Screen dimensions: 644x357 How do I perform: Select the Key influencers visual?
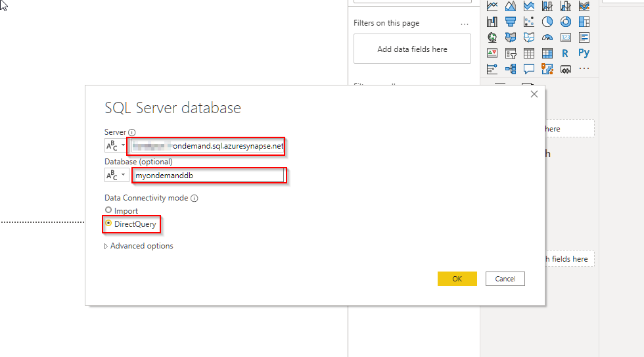[492, 69]
